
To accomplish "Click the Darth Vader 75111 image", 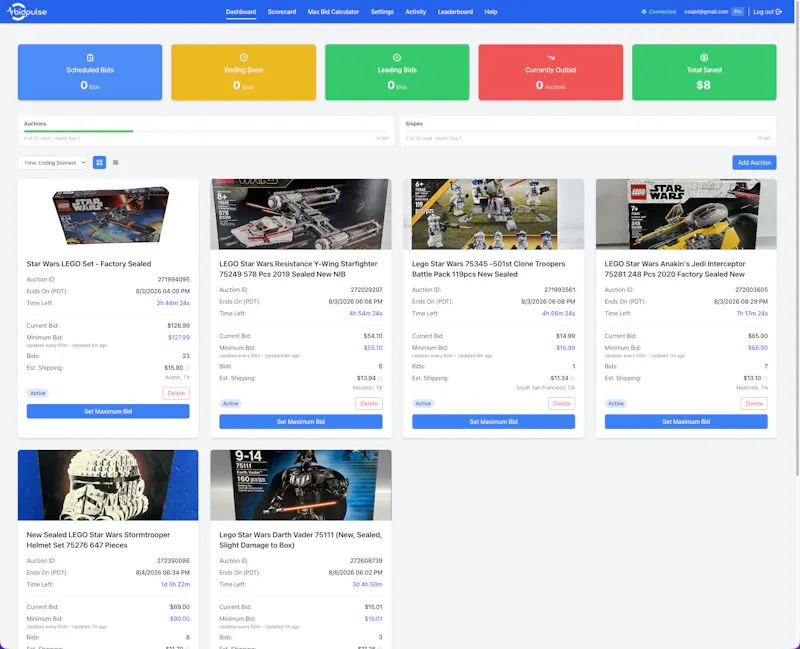I will [x=301, y=485].
